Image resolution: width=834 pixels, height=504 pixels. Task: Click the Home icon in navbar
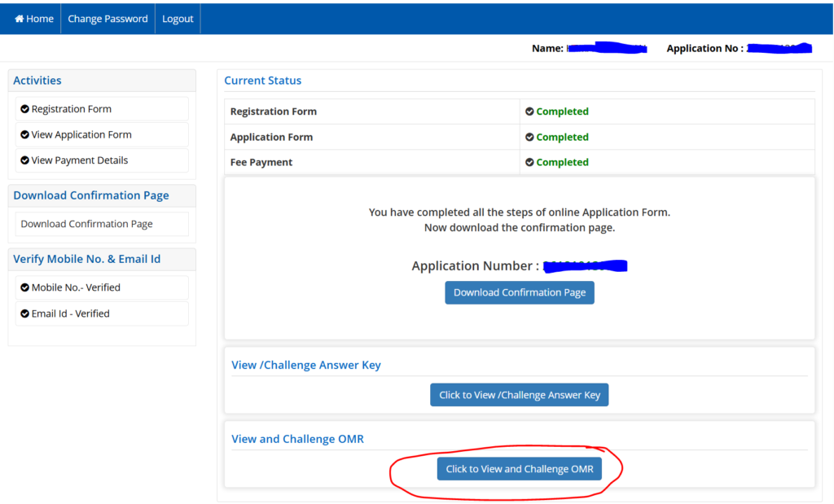pos(20,19)
